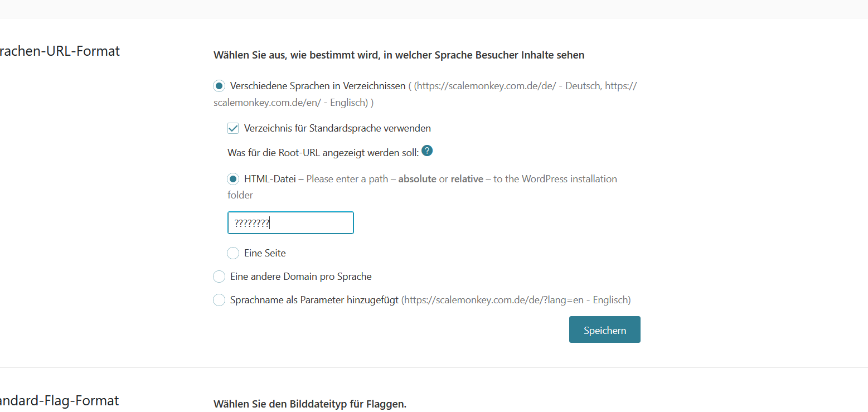868x412 pixels.
Task: Click the 'Sprachen-URL-Format' section title
Action: click(60, 51)
